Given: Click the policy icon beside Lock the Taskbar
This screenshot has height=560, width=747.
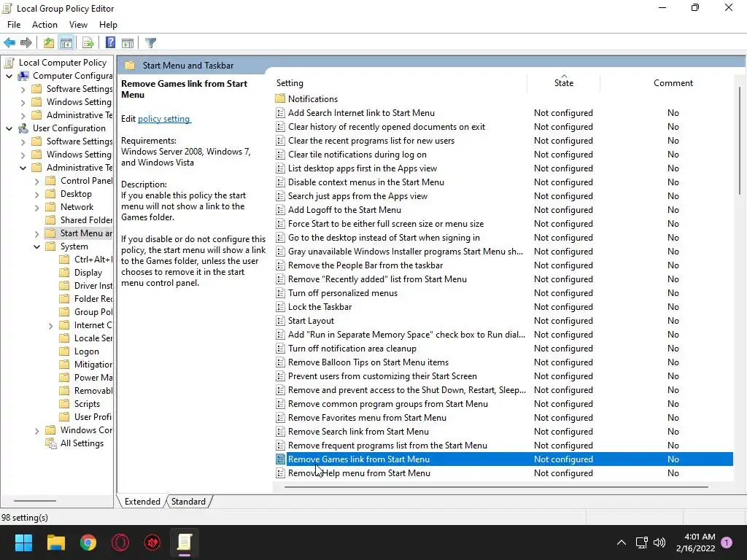Looking at the screenshot, I should (280, 307).
